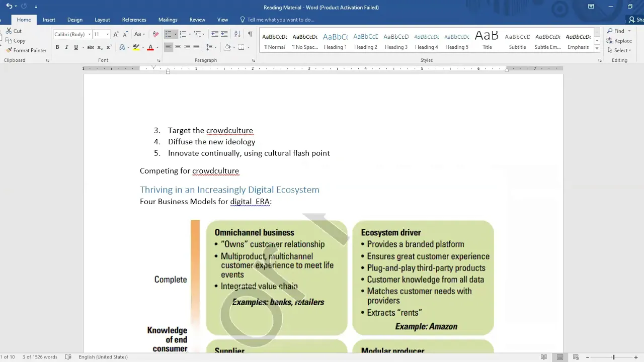Click the Replace button

[x=619, y=41]
